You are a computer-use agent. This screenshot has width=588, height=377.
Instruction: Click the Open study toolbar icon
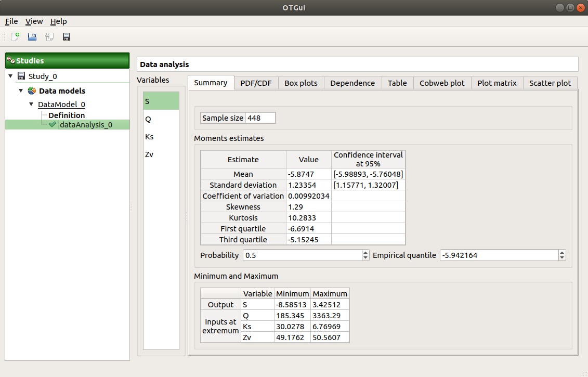point(32,37)
